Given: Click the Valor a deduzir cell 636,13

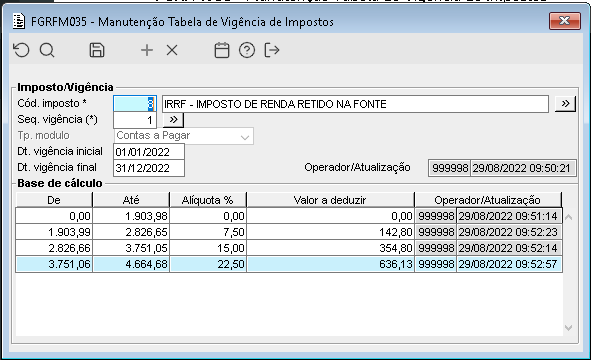Looking at the screenshot, I should [x=330, y=264].
